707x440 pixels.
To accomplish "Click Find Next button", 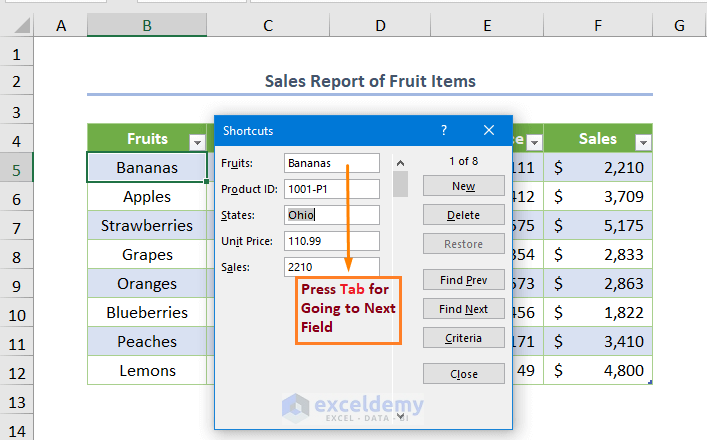I will click(x=463, y=309).
